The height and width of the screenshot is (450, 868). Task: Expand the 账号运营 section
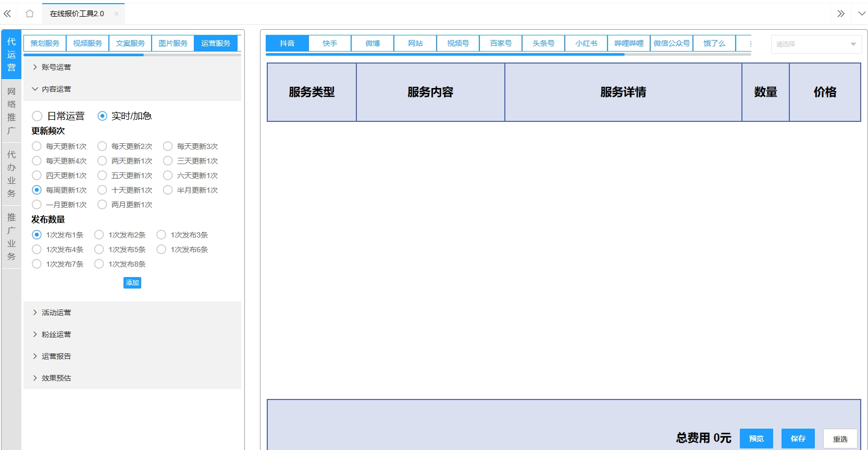(x=56, y=67)
